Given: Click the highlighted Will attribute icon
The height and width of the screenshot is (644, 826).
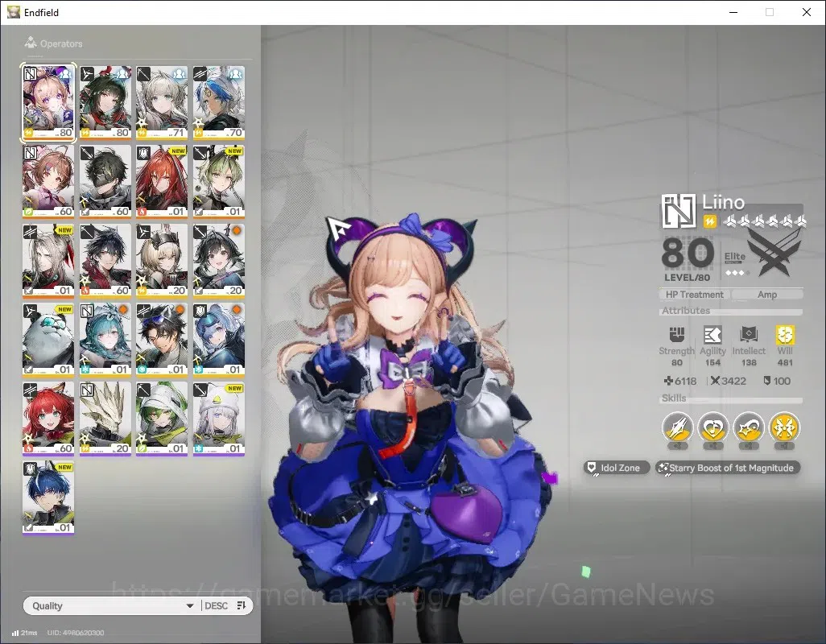Looking at the screenshot, I should (x=785, y=334).
